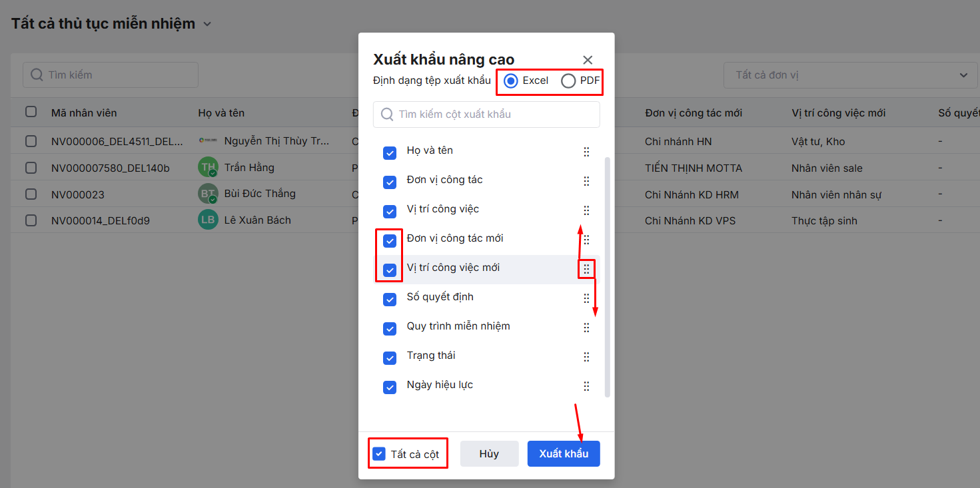Click the column list scrollbar

pos(607,276)
